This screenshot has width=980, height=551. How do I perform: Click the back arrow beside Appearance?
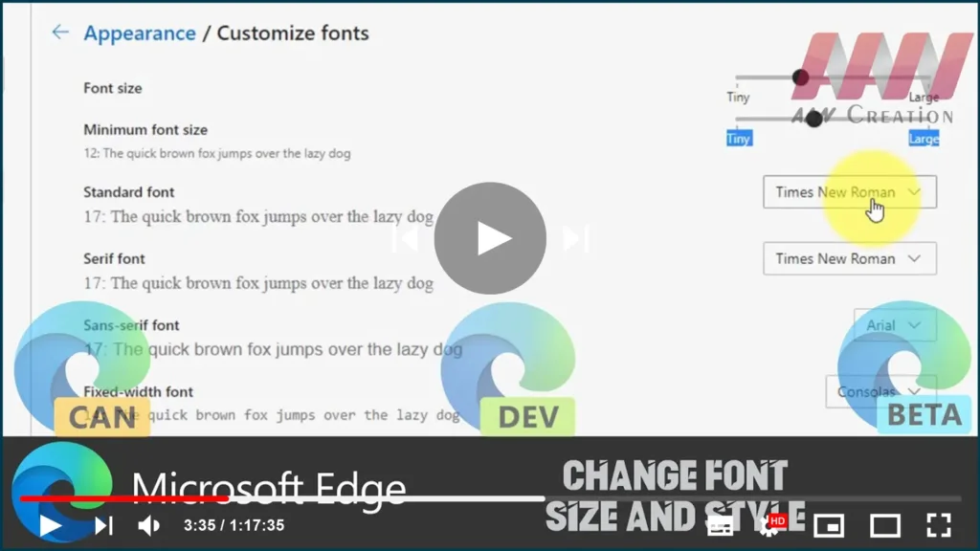tap(60, 33)
